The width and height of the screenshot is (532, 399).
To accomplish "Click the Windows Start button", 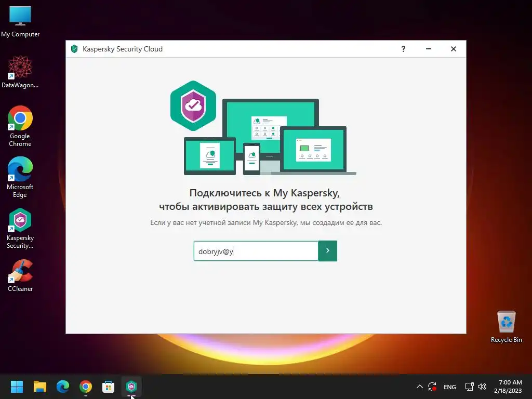I will tap(17, 387).
